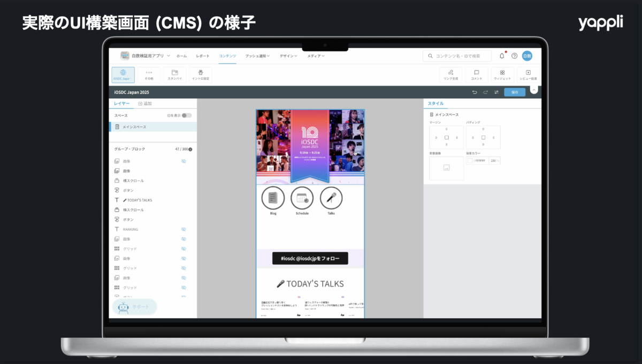This screenshot has width=642, height=364.
Task: Open the help question-mark icon
Action: 515,56
